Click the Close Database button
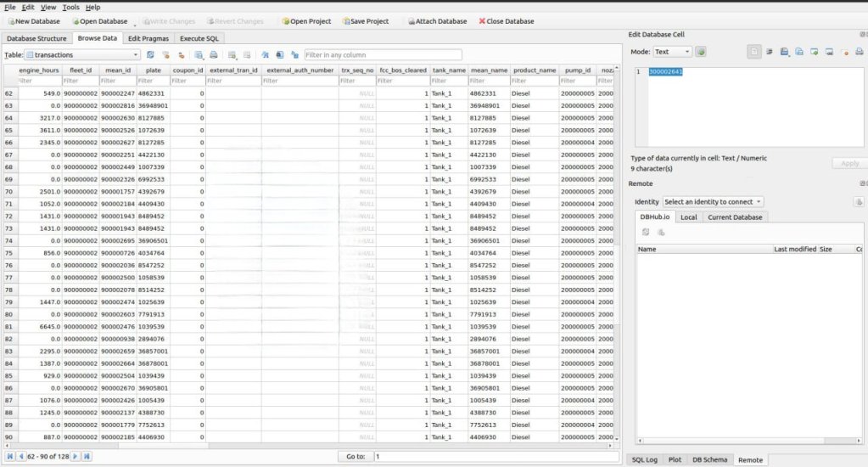Image resolution: width=868 pixels, height=467 pixels. 506,21
